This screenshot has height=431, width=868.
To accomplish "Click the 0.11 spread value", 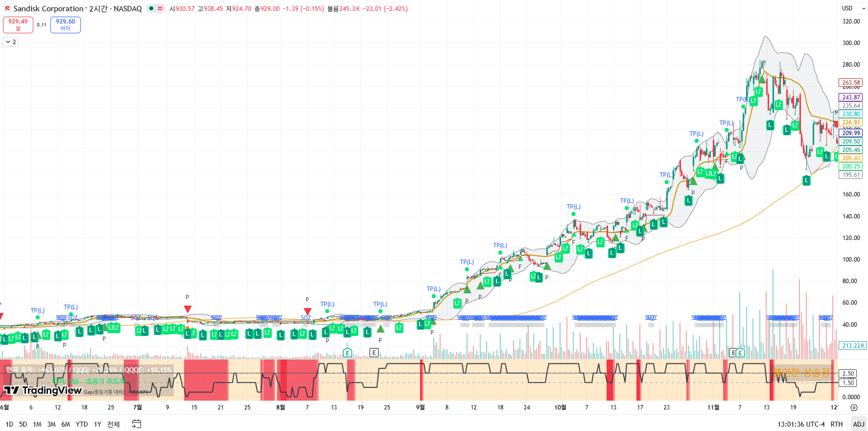I will click(x=42, y=25).
